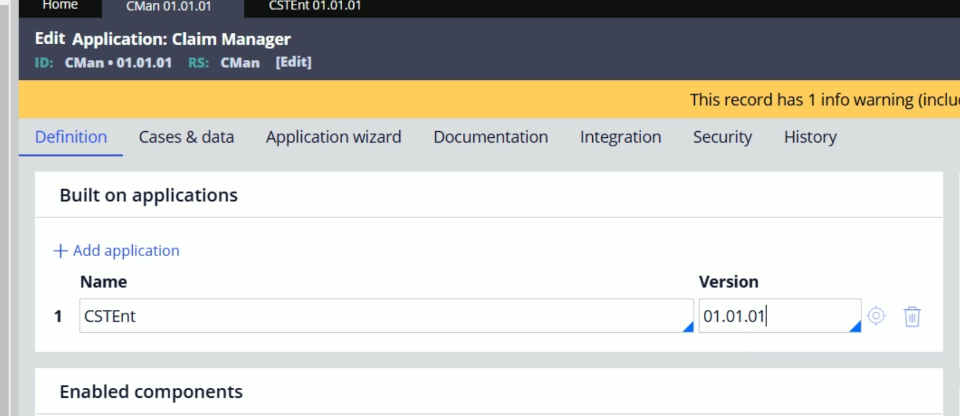Select the CMan 01.01.01 top tab
Viewport: 960px width, 416px height.
point(168,7)
